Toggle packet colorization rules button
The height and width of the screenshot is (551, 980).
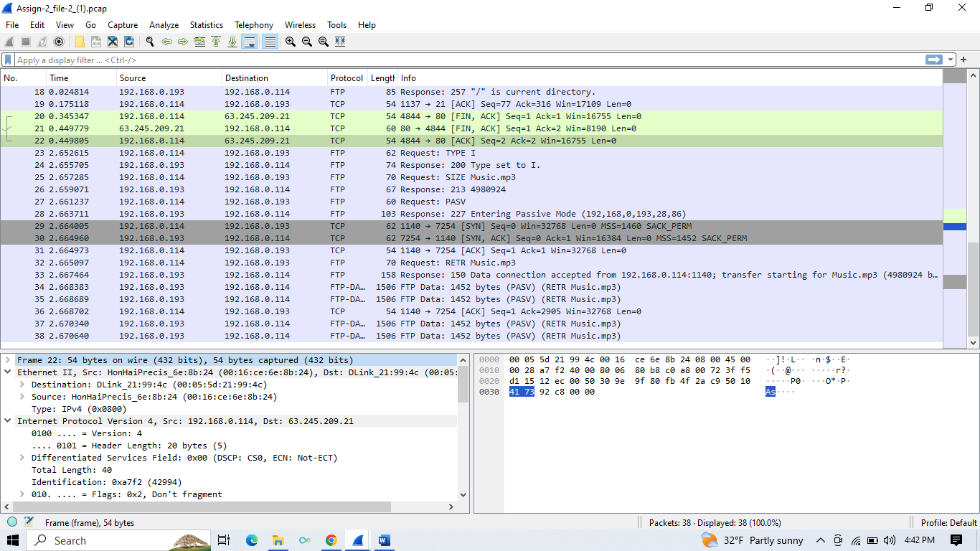point(270,42)
